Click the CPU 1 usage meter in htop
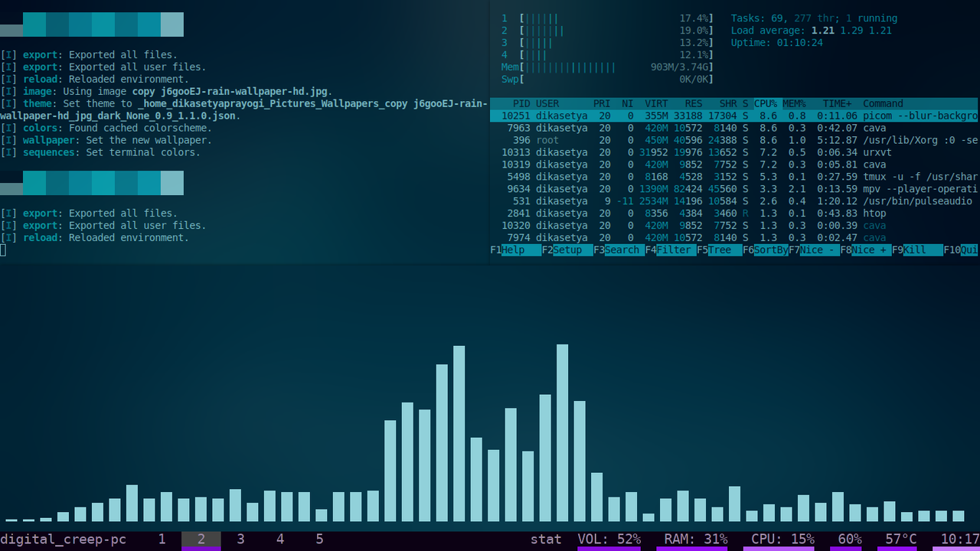 coord(607,18)
